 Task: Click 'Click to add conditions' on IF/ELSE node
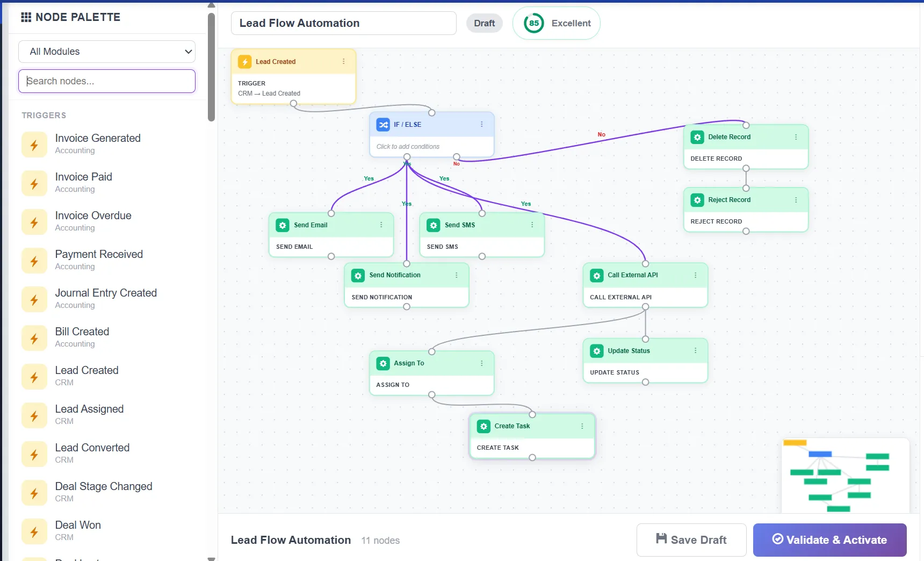pyautogui.click(x=408, y=146)
